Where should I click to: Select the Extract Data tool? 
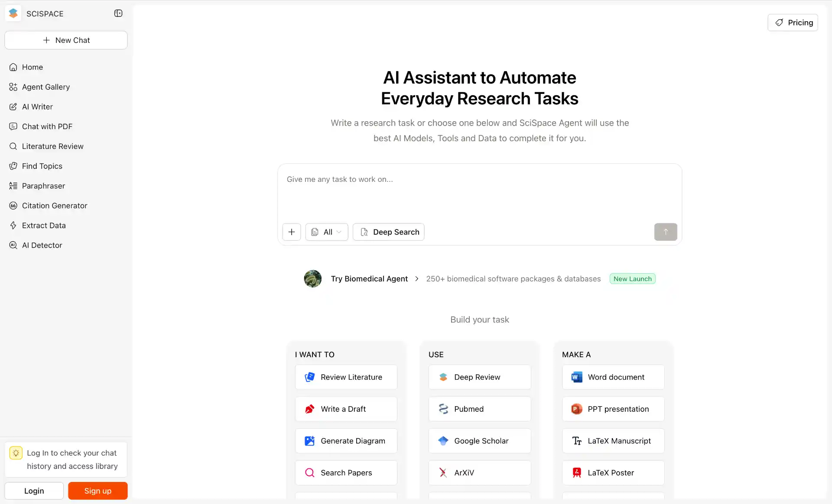pos(44,225)
